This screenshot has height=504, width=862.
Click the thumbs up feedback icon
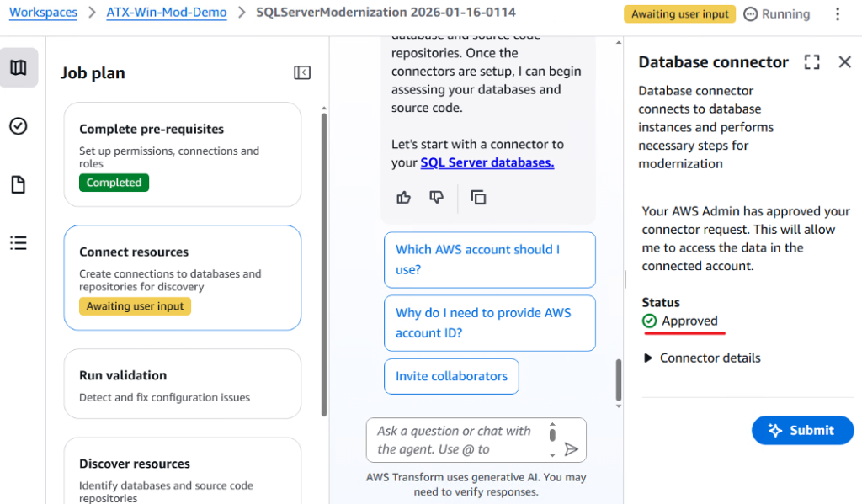point(404,198)
